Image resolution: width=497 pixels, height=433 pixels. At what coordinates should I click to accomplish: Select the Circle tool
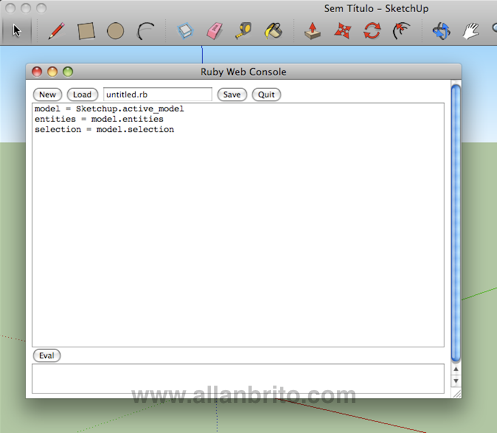[115, 31]
